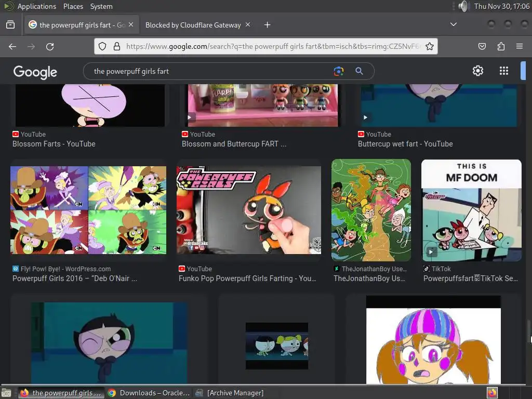The image size is (532, 399).
Task: Open Blossom and Buttercup FART result
Action: (x=234, y=144)
